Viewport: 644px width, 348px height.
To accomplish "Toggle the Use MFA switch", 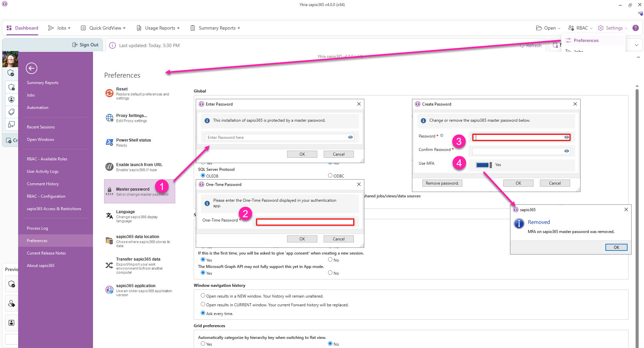I will click(484, 165).
